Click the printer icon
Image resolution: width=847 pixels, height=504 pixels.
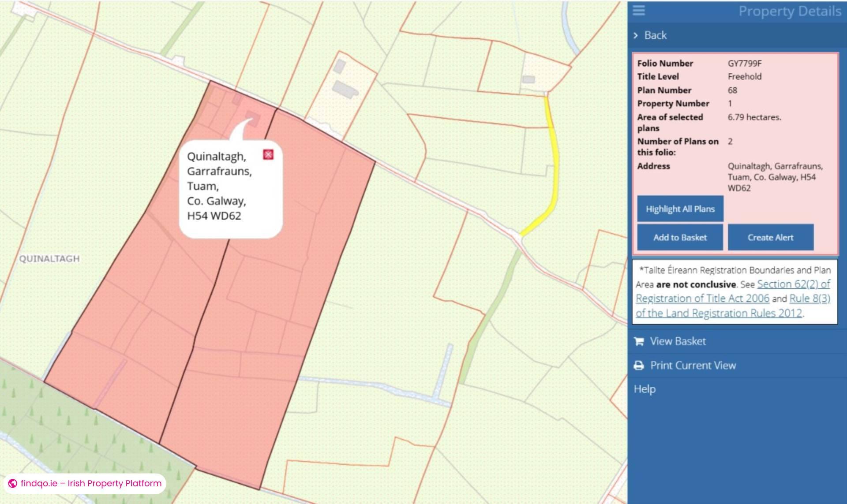[639, 366]
